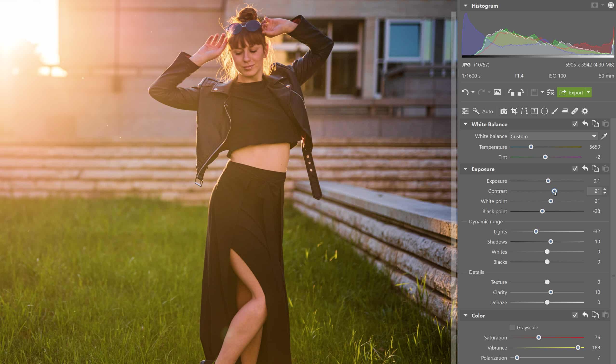Open the camera and lens tool
This screenshot has width=616, height=364.
(x=504, y=111)
